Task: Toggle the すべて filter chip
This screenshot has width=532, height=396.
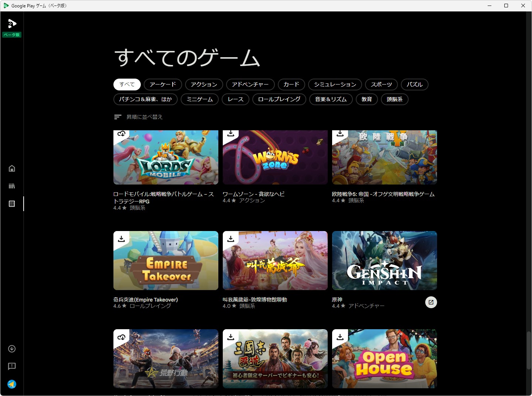Action: point(127,85)
